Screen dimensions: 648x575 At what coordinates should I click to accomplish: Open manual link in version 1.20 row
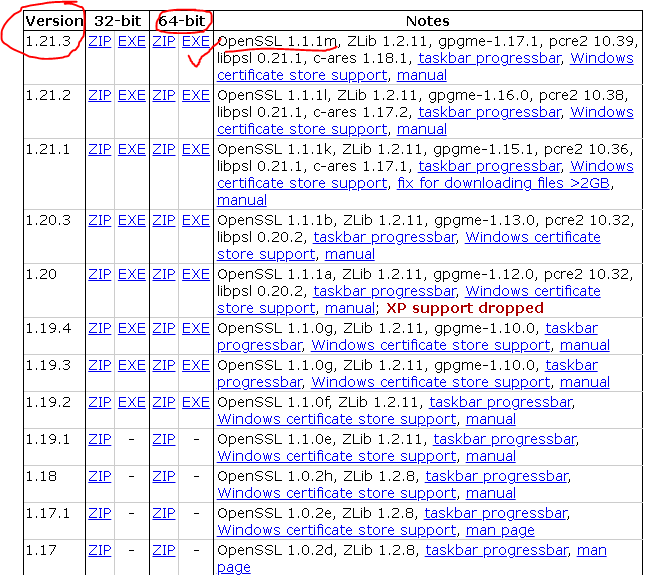pos(349,309)
